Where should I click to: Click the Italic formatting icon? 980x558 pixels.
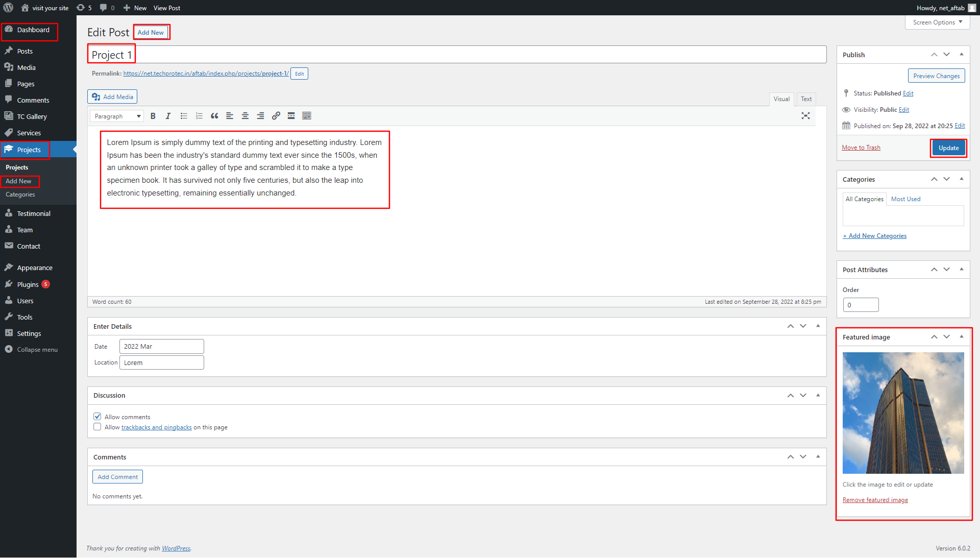point(167,116)
